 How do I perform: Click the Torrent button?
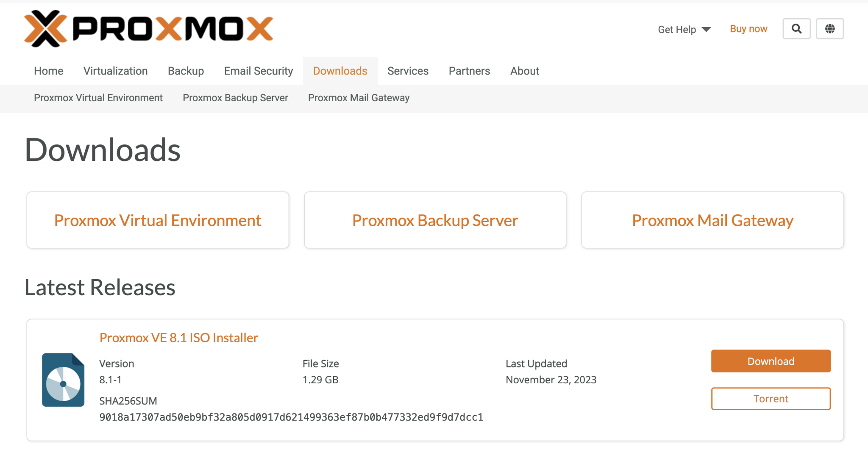(x=771, y=398)
